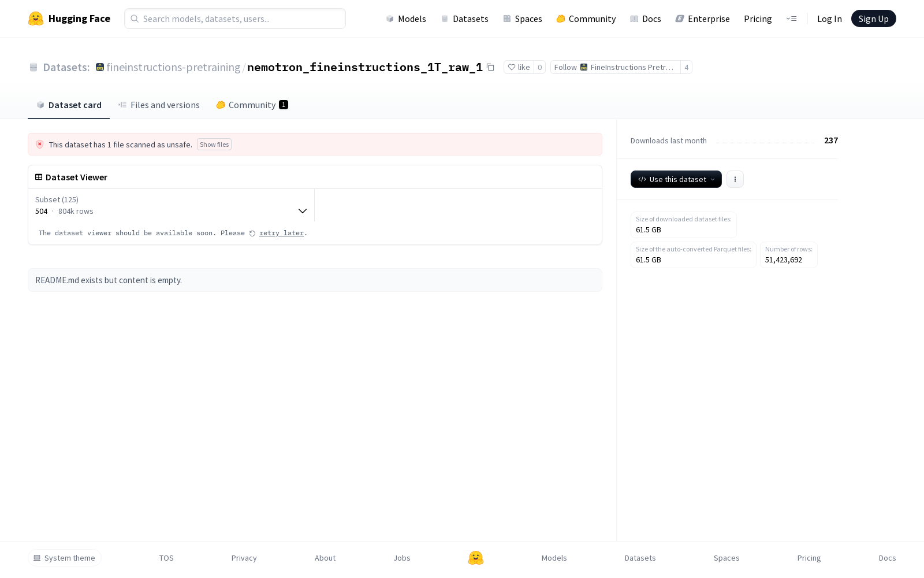The image size is (924, 578).
Task: Open the System theme selector
Action: 65,558
